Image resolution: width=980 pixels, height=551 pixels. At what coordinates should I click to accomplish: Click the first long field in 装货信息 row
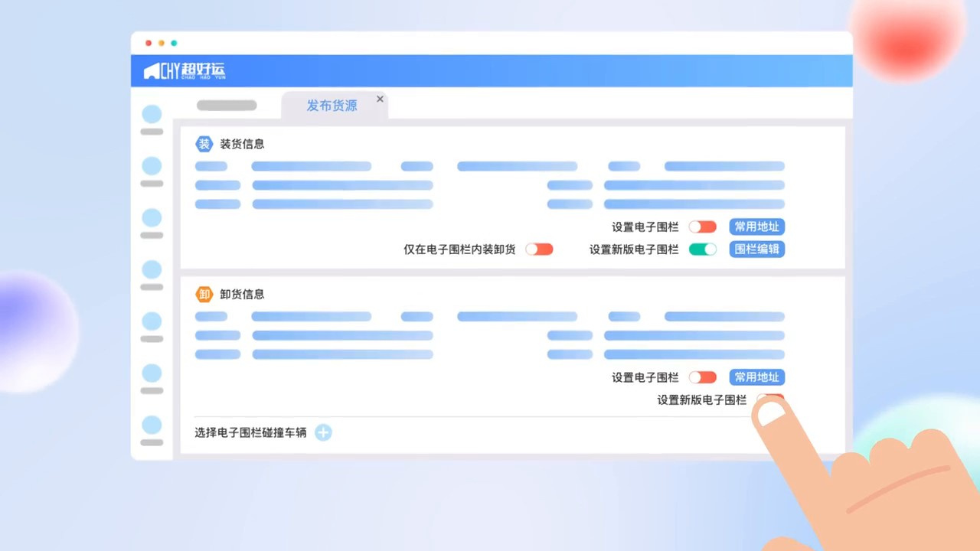[311, 166]
